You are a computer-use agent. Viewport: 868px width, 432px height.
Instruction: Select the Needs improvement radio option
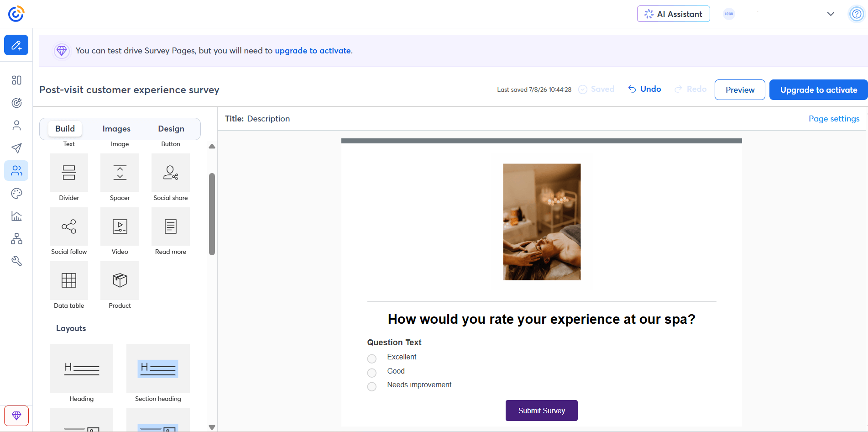[372, 386]
